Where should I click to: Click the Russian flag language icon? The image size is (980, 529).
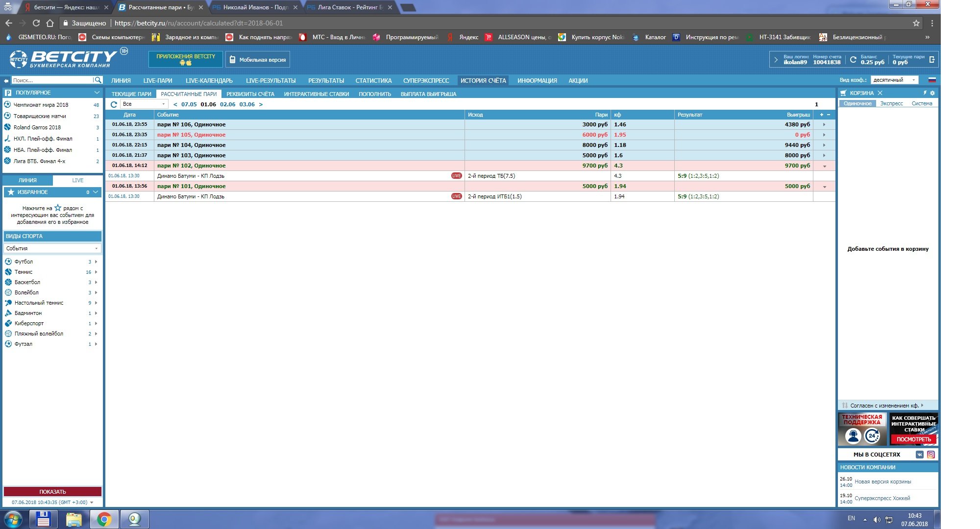[932, 80]
